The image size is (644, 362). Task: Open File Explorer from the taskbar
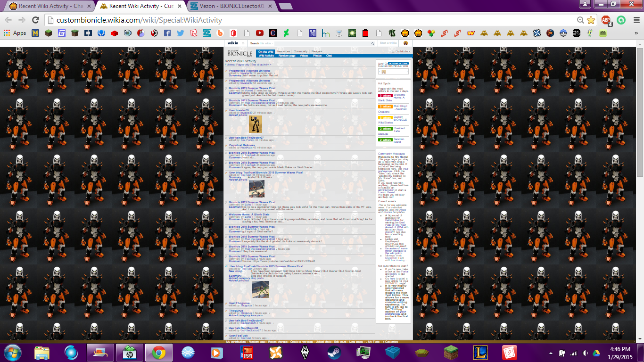point(42,353)
